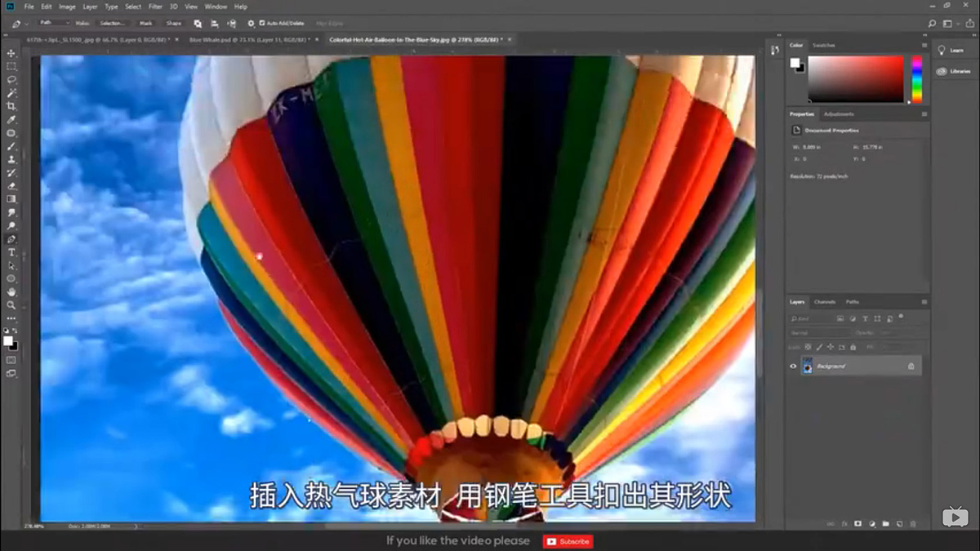Enable the Auto Add/Delete checkbox
The height and width of the screenshot is (551, 980).
(x=263, y=23)
